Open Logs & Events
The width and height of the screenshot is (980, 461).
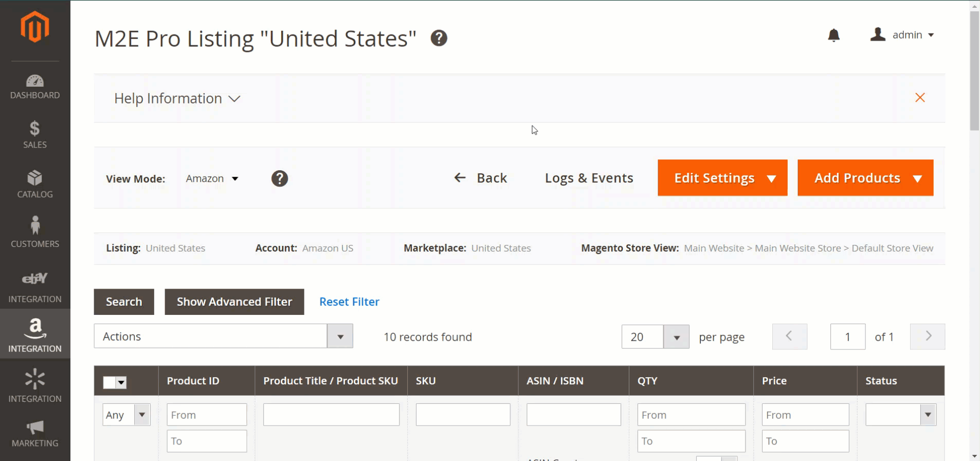click(x=589, y=178)
